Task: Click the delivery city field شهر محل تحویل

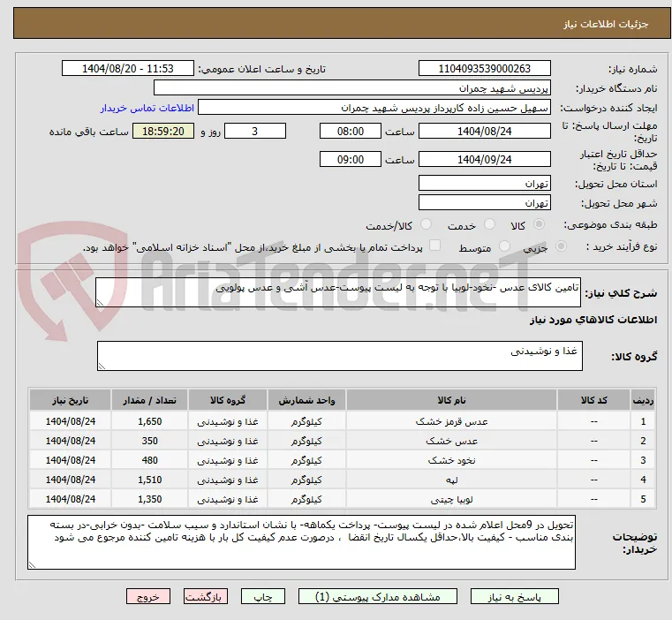Action: coord(484,203)
